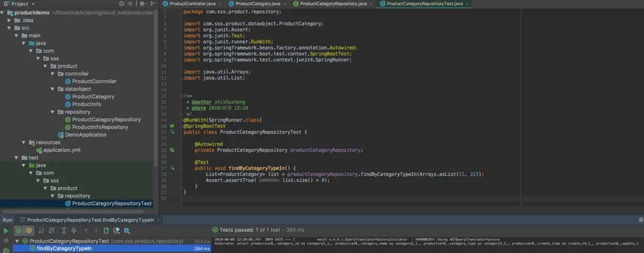The width and height of the screenshot is (644, 253).
Task: Collapse the controller package arrow
Action: click(53, 74)
